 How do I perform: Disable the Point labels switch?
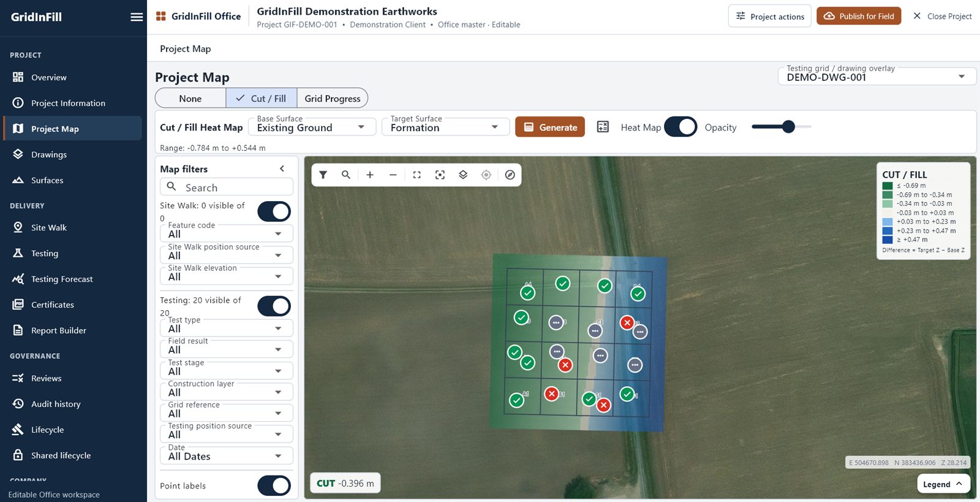click(x=274, y=485)
